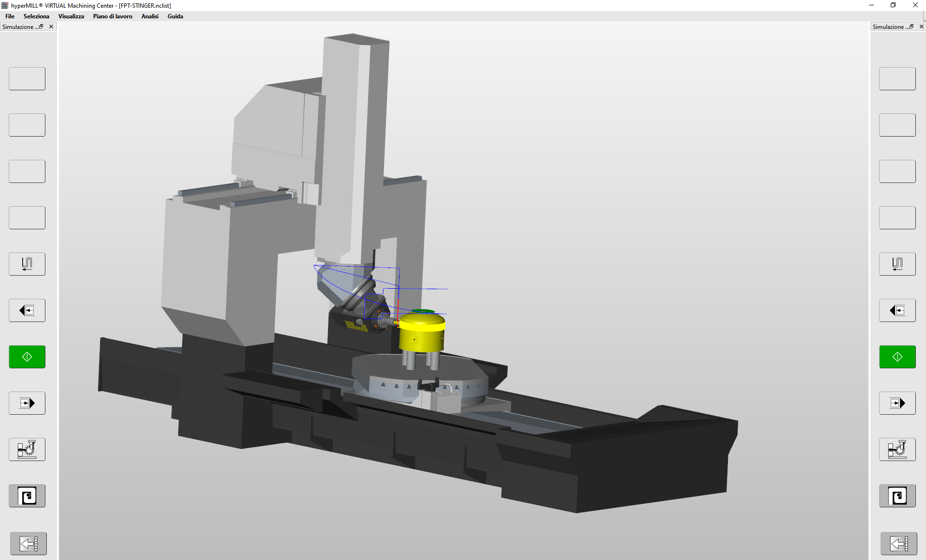Click step forward arrow in right Simulazione panel

[x=898, y=403]
